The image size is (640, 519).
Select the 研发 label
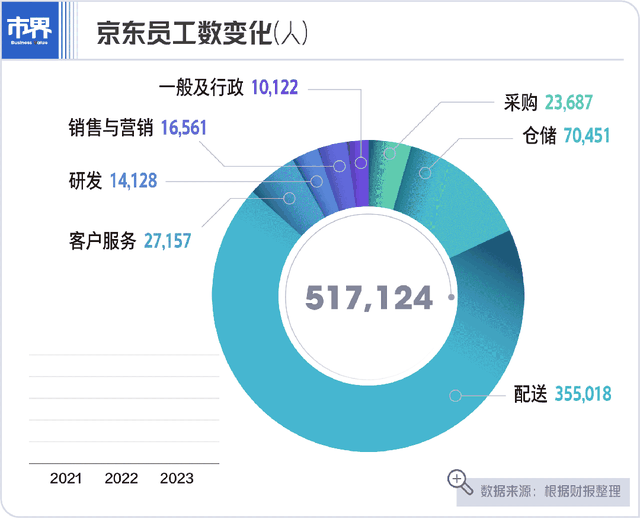click(x=85, y=180)
